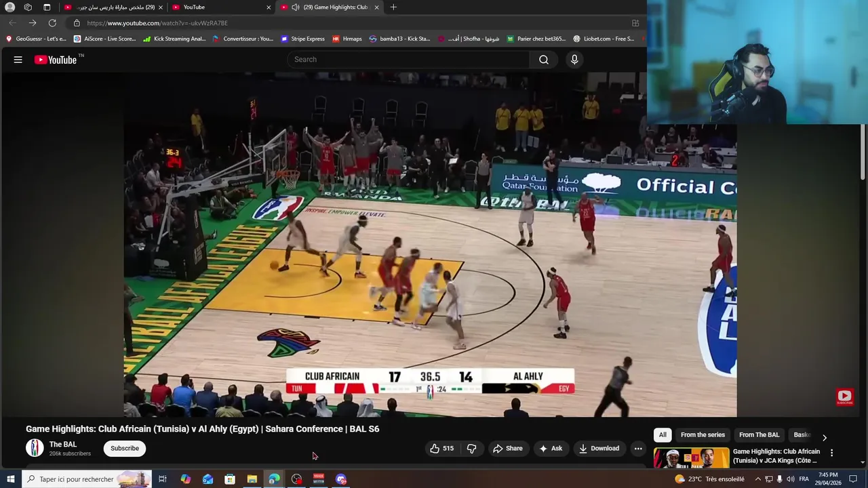Open The BAL channel name link
Viewport: 868px width, 488px height.
pyautogui.click(x=63, y=444)
